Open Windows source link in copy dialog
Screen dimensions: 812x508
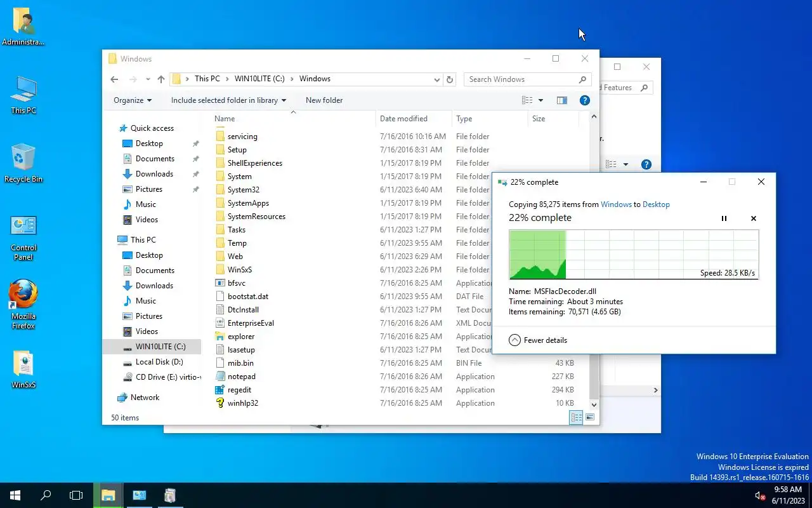pos(616,204)
